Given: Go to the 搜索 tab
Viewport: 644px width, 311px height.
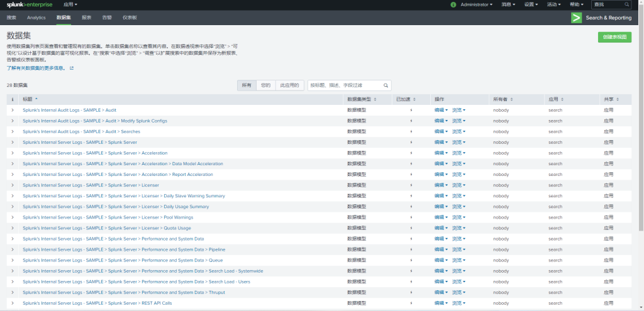Looking at the screenshot, I should point(11,18).
